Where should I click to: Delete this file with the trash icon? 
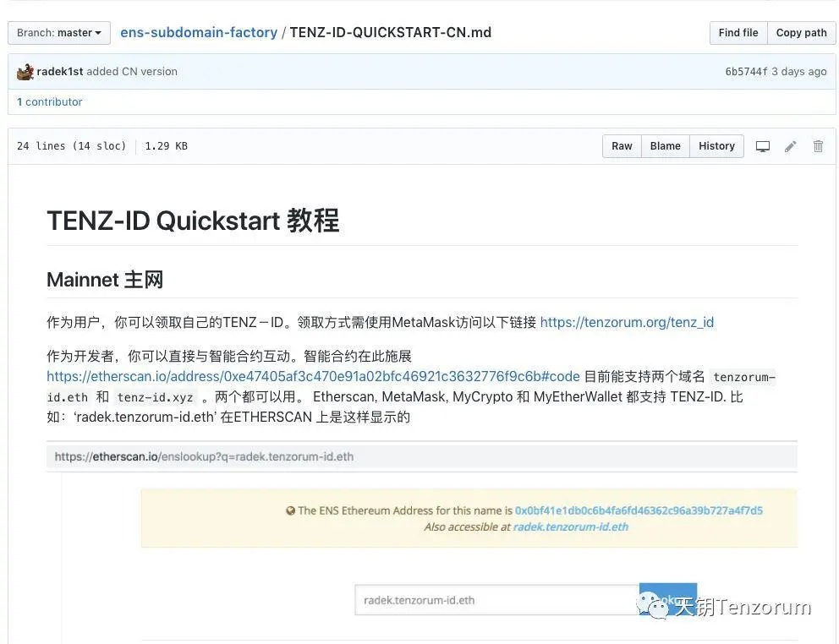(x=818, y=146)
